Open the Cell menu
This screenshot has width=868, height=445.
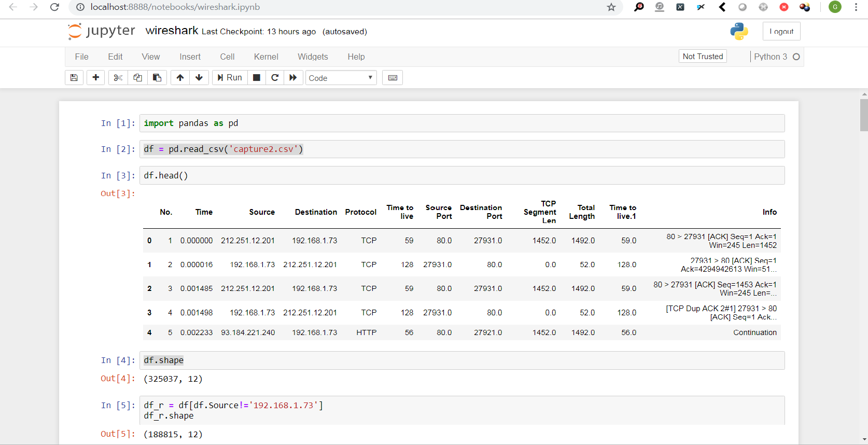[x=227, y=57]
